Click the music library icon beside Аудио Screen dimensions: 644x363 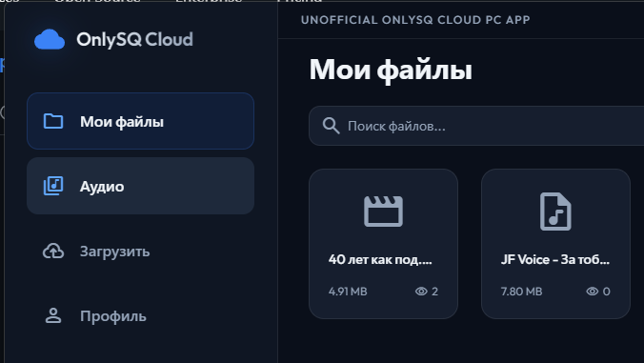(x=53, y=186)
